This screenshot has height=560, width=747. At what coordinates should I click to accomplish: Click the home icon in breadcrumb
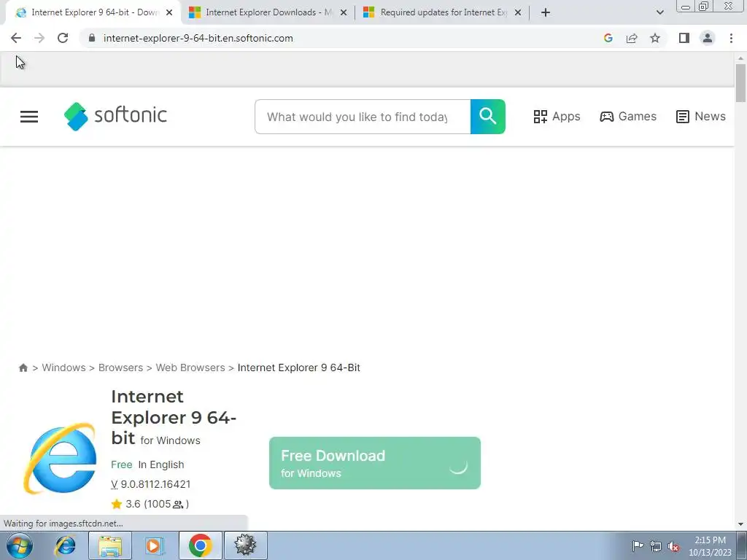[x=23, y=367]
